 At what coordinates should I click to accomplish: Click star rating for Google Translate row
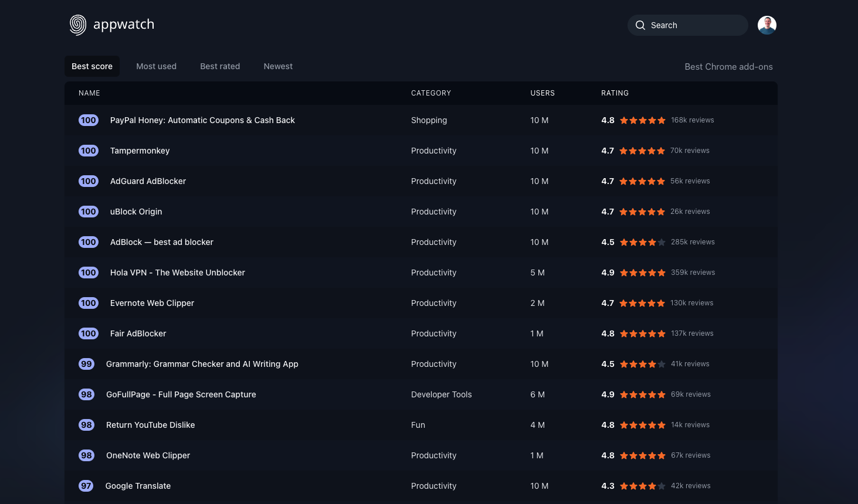tap(643, 486)
